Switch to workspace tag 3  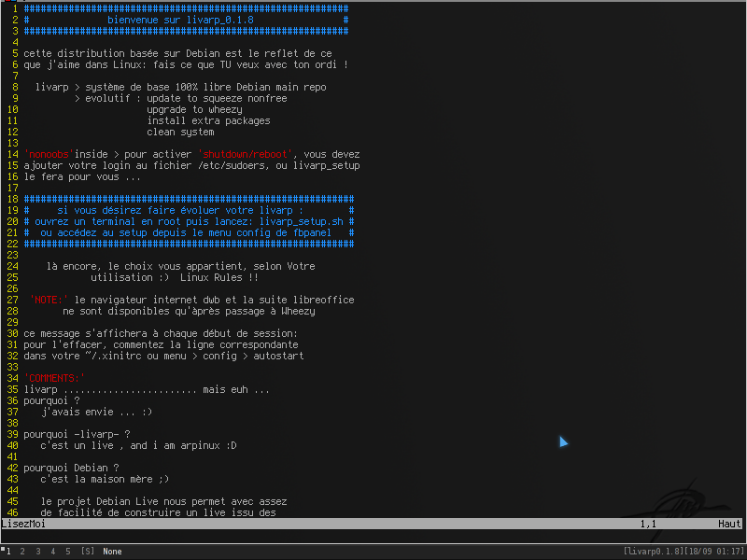[38, 552]
